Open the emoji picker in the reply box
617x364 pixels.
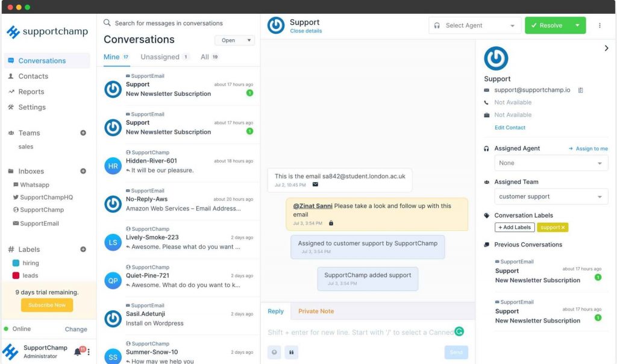pos(274,352)
